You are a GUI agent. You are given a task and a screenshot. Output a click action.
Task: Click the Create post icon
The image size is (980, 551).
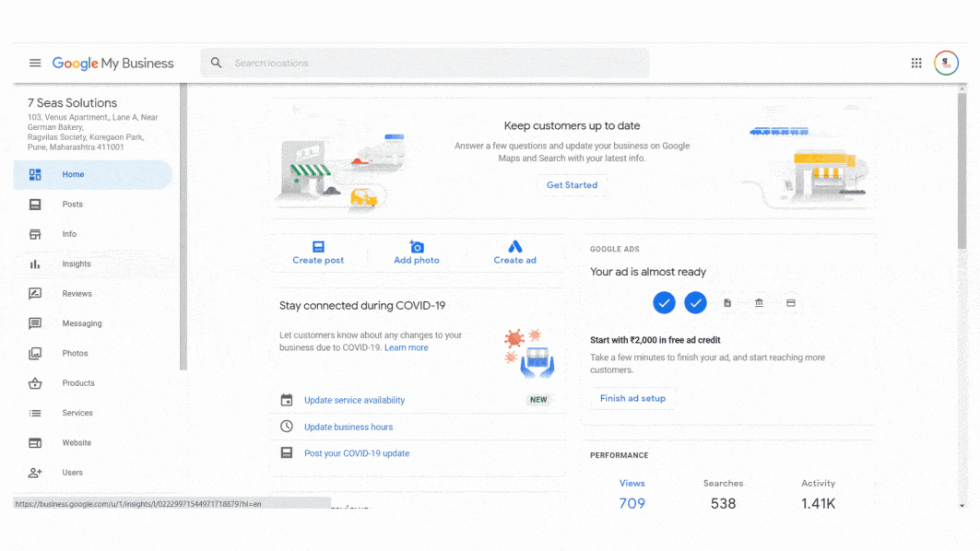318,247
